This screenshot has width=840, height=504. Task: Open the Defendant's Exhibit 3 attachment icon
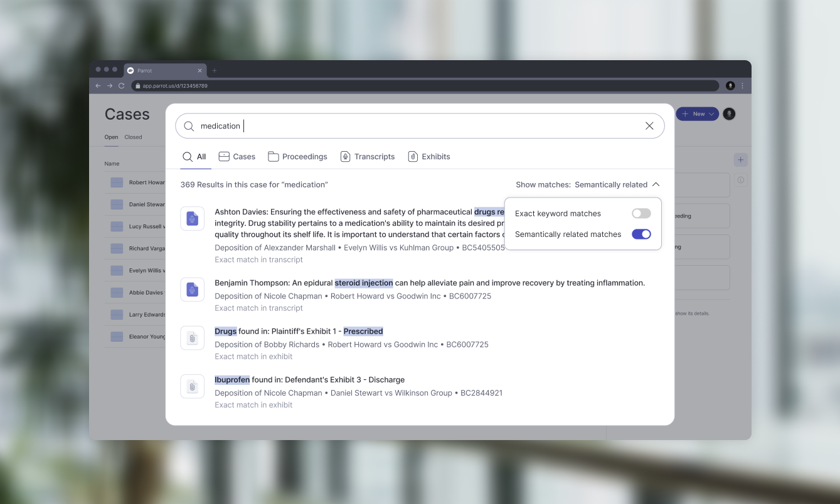coord(193,387)
